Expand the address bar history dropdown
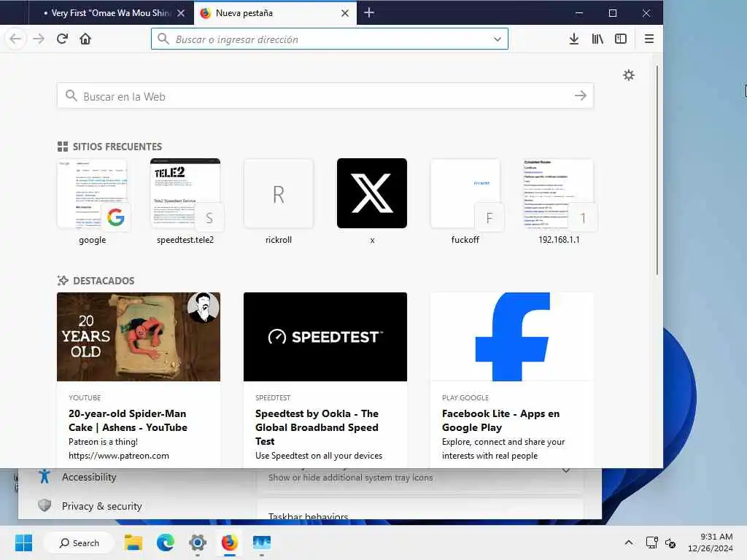This screenshot has width=747, height=560. (498, 39)
